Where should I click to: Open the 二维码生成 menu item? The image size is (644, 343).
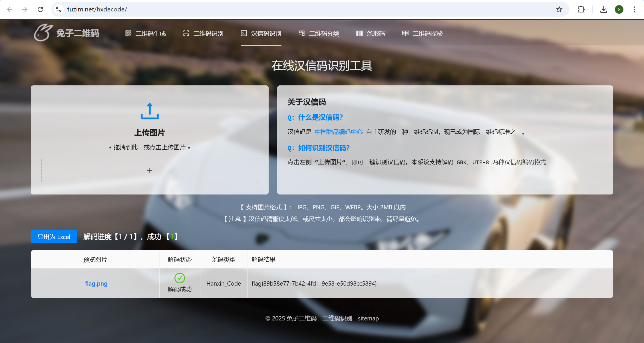coord(145,33)
